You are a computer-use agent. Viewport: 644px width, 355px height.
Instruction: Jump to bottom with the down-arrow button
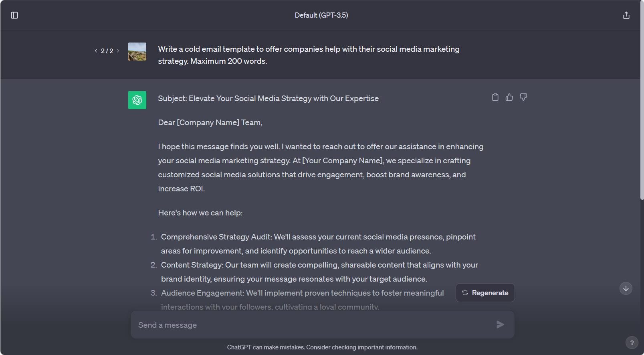coord(626,288)
